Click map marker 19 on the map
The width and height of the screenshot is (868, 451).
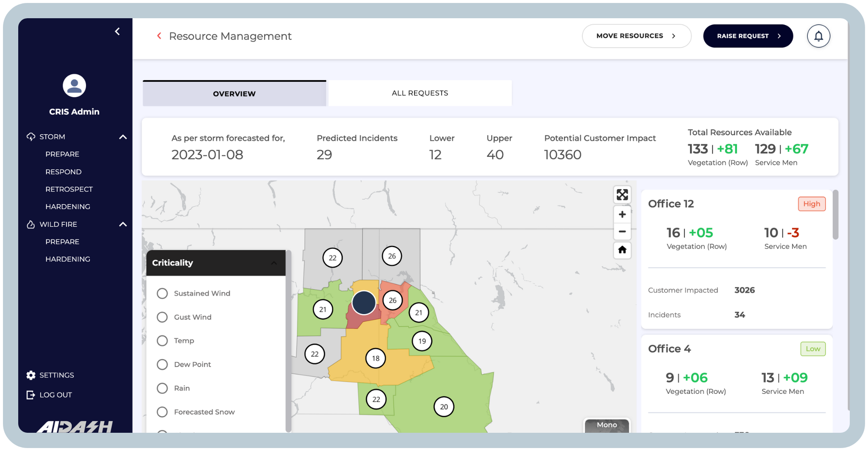tap(422, 341)
